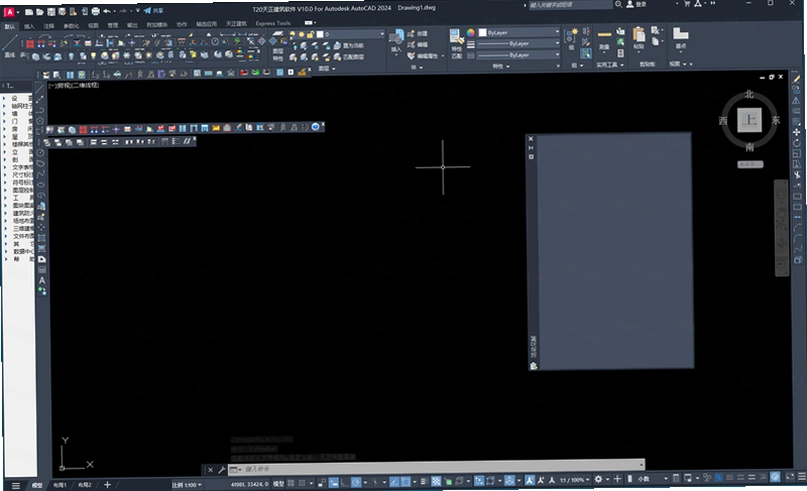Screen dimensions: 807x491
Task: Expand the 图层 (Layers) panel
Action: coord(327,68)
